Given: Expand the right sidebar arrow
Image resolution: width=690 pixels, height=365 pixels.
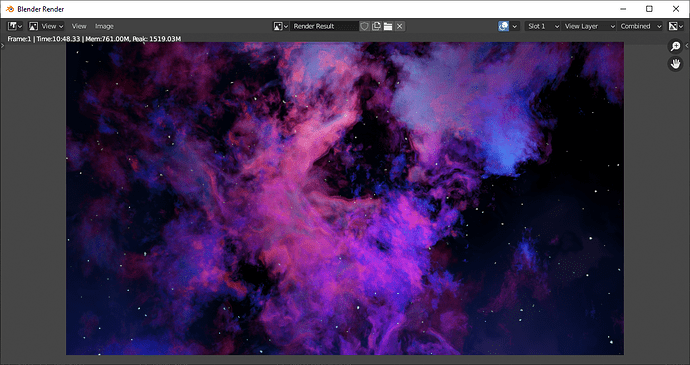Looking at the screenshot, I should tap(687, 46).
